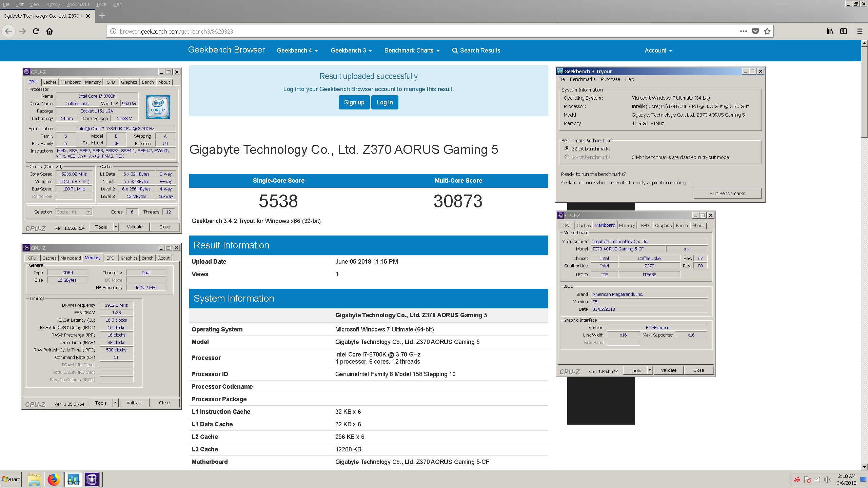Go forward with the browser forward arrow
This screenshot has height=488, width=868.
(22, 32)
